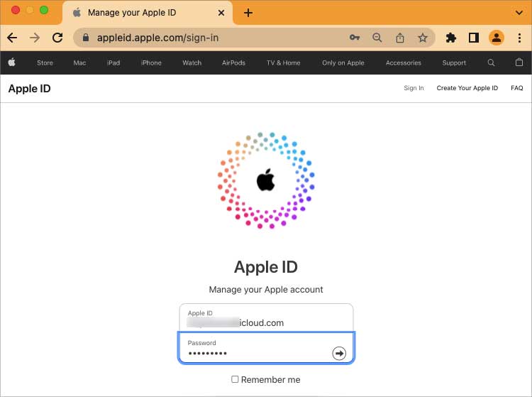Open the saved passwords key icon
532x397 pixels.
(355, 38)
